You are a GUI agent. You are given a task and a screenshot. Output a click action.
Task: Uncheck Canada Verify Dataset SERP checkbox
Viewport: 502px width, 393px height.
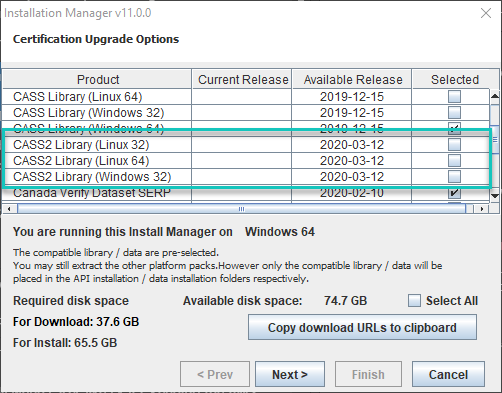pos(454,193)
